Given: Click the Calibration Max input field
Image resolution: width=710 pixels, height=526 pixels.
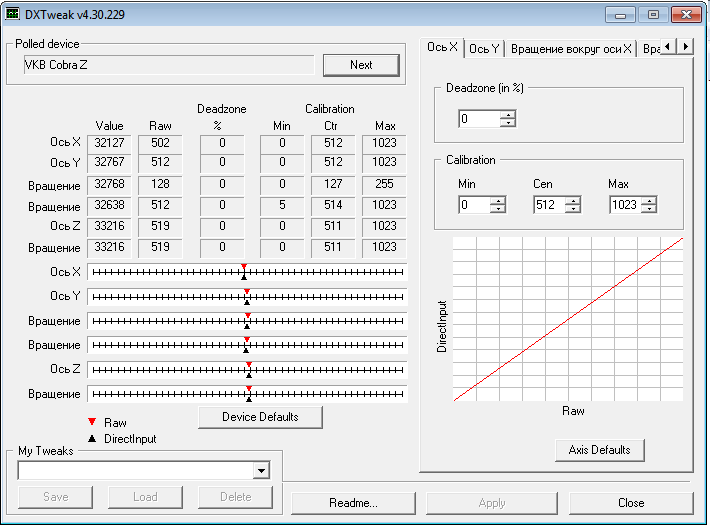Looking at the screenshot, I should (625, 205).
